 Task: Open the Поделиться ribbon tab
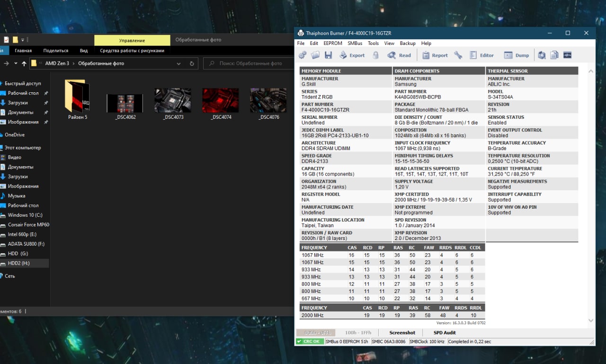[56, 51]
